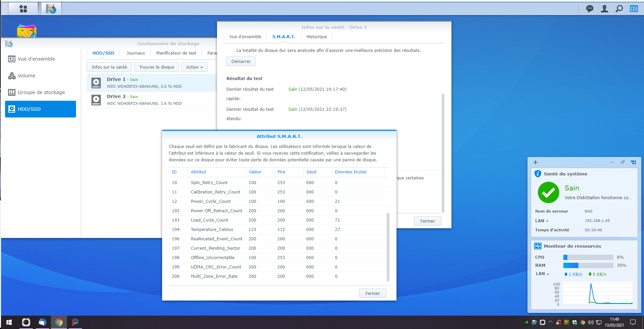Click the NVIDIA tray icon

click(x=526, y=322)
